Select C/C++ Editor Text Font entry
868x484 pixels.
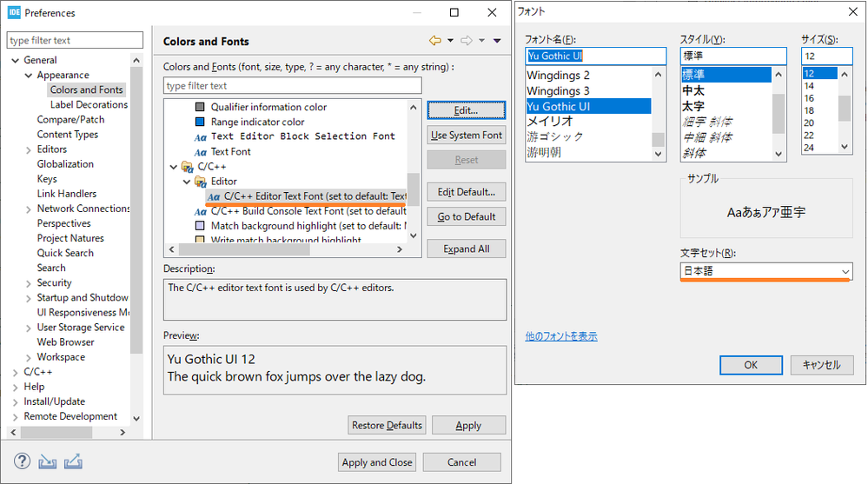point(307,196)
